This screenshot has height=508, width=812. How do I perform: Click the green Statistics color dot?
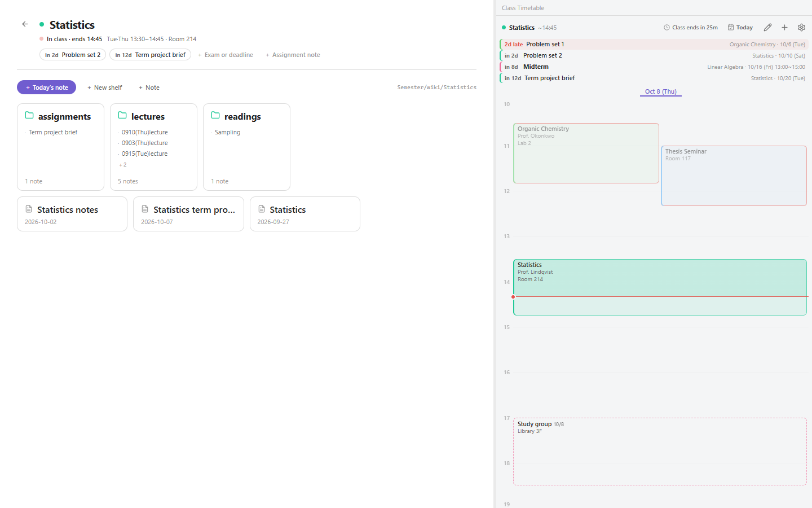click(x=42, y=24)
